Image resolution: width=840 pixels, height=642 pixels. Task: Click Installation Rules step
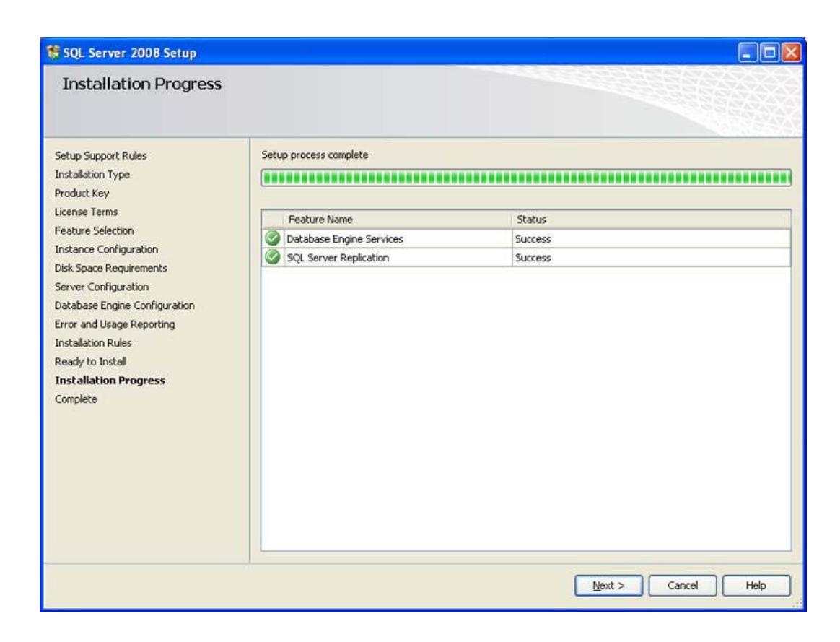click(92, 342)
